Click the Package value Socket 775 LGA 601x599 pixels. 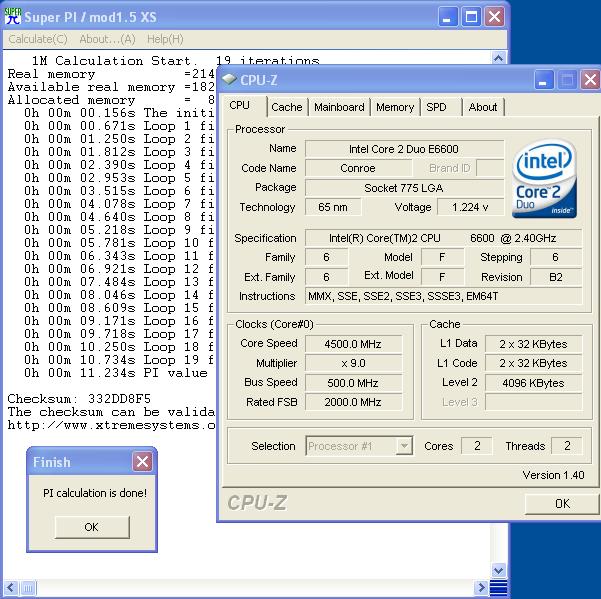(x=404, y=188)
